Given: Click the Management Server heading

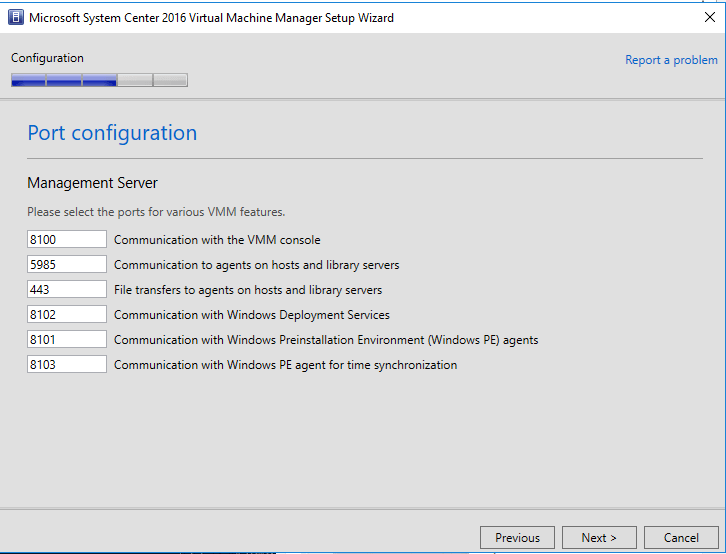Looking at the screenshot, I should point(93,183).
